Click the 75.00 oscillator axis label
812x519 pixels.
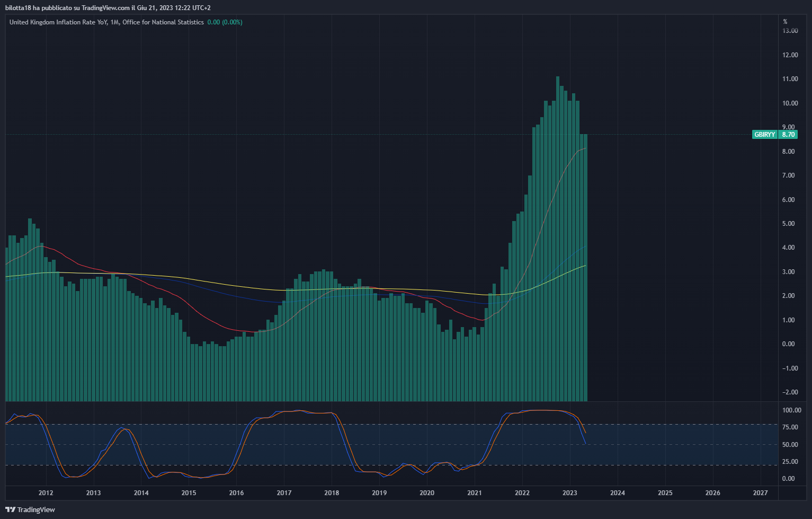[x=790, y=427]
